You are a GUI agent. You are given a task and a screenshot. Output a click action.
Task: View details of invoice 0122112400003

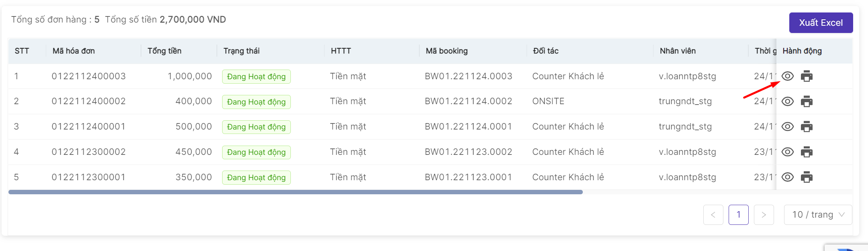787,76
